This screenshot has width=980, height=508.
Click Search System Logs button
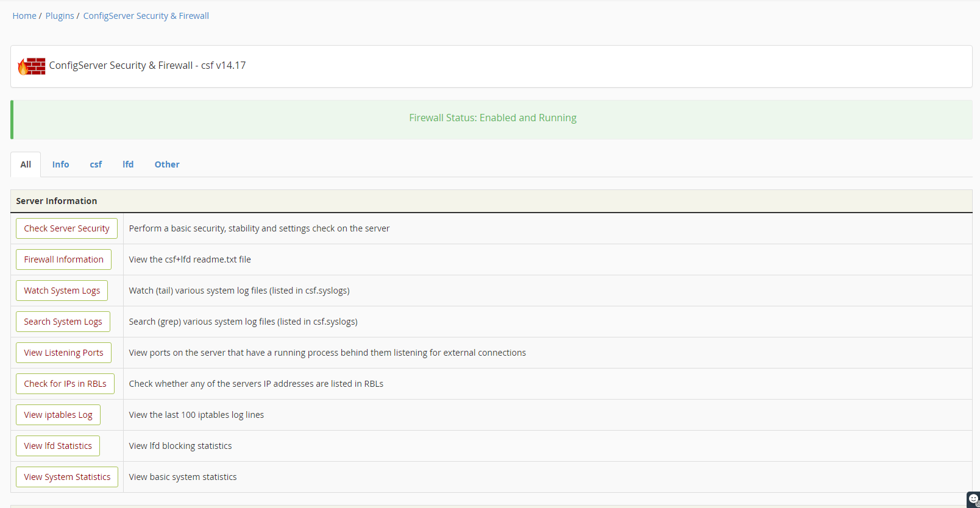63,322
